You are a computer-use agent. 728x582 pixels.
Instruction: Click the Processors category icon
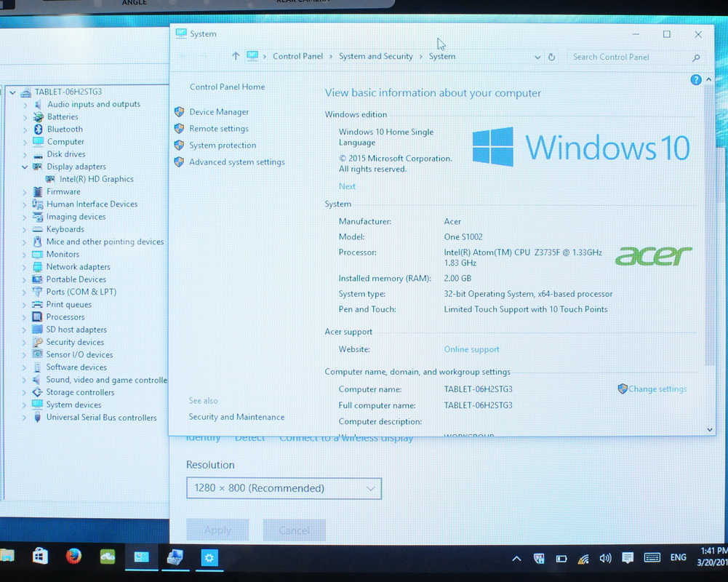pyautogui.click(x=37, y=316)
